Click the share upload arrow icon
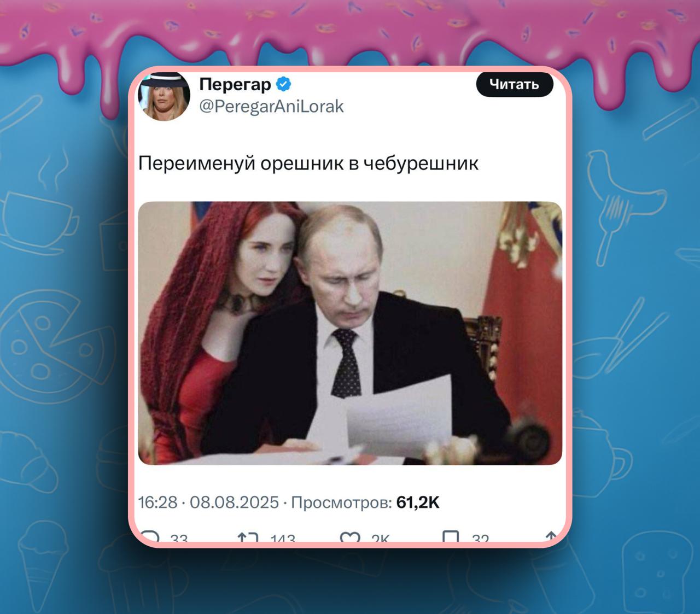Viewport: 700px width, 614px height. click(551, 537)
